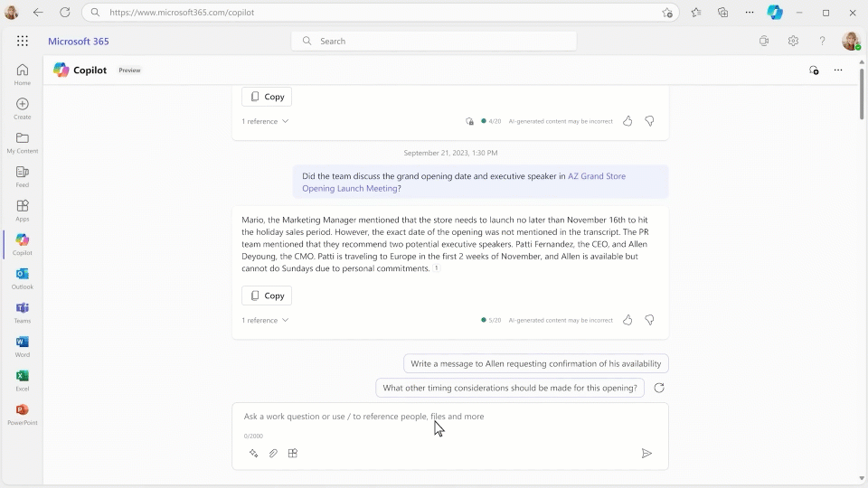
Task: Go back in the browser
Action: coord(38,12)
